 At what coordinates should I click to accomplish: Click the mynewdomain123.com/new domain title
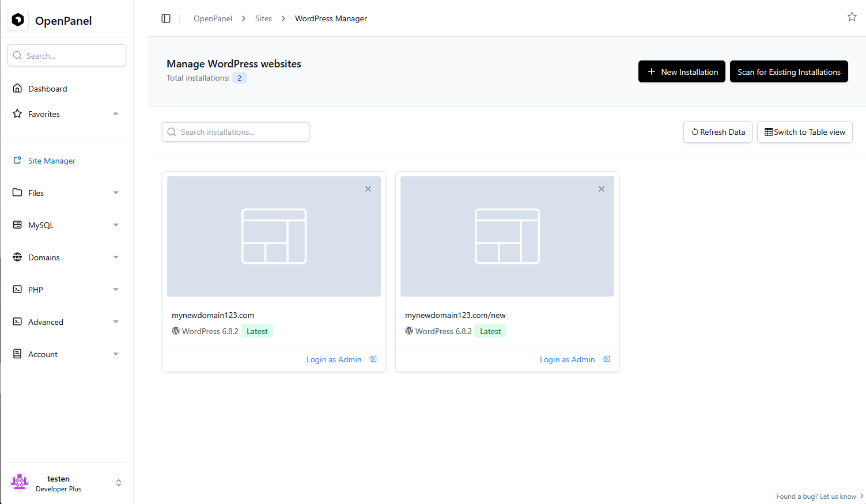coord(455,315)
